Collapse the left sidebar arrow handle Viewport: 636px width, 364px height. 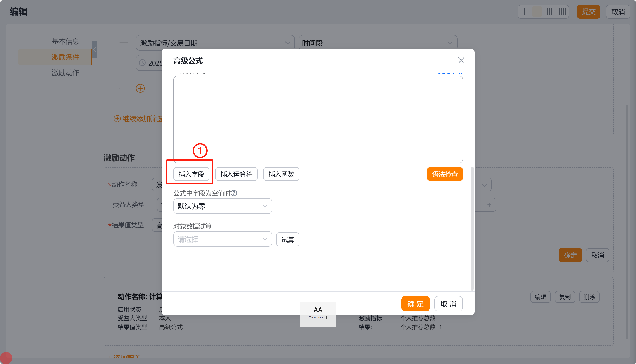click(94, 50)
